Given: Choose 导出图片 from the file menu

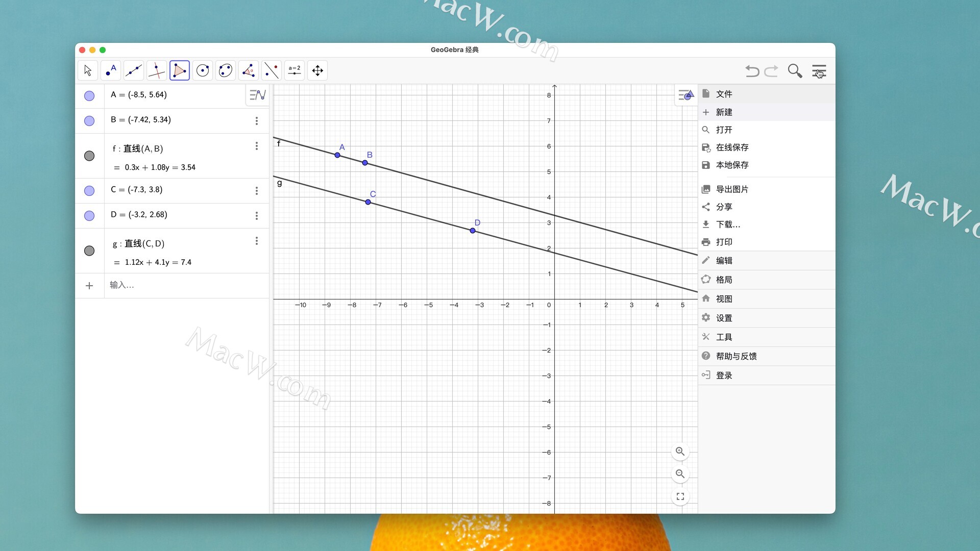Looking at the screenshot, I should (767, 189).
